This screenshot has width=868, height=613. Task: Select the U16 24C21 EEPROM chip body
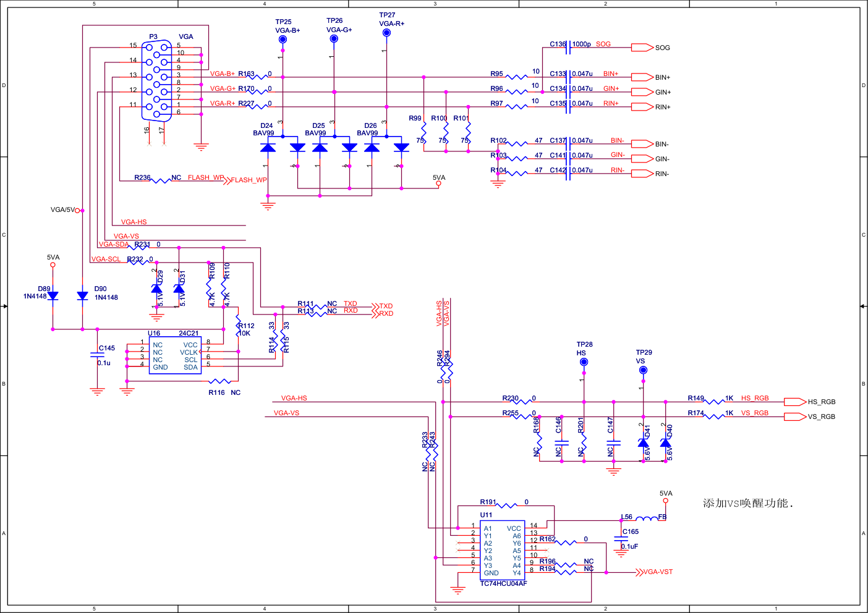point(175,355)
